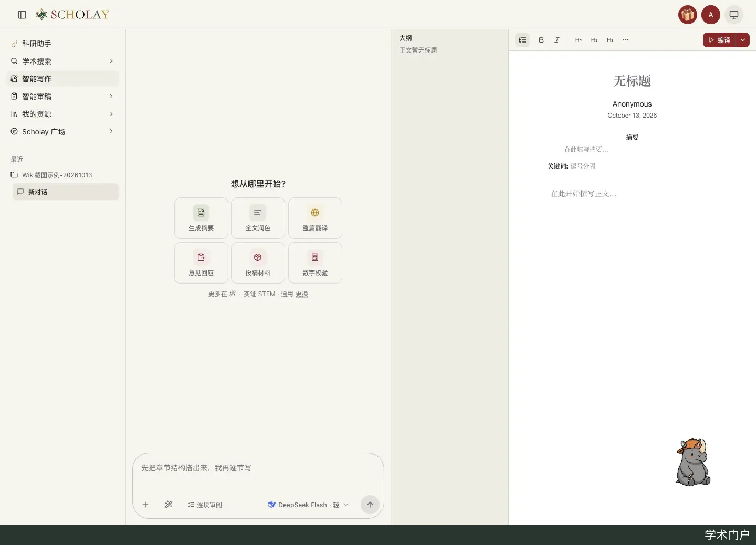Choose the 生成摘要 starter card
Viewport: 756px width, 545px height.
(x=201, y=218)
